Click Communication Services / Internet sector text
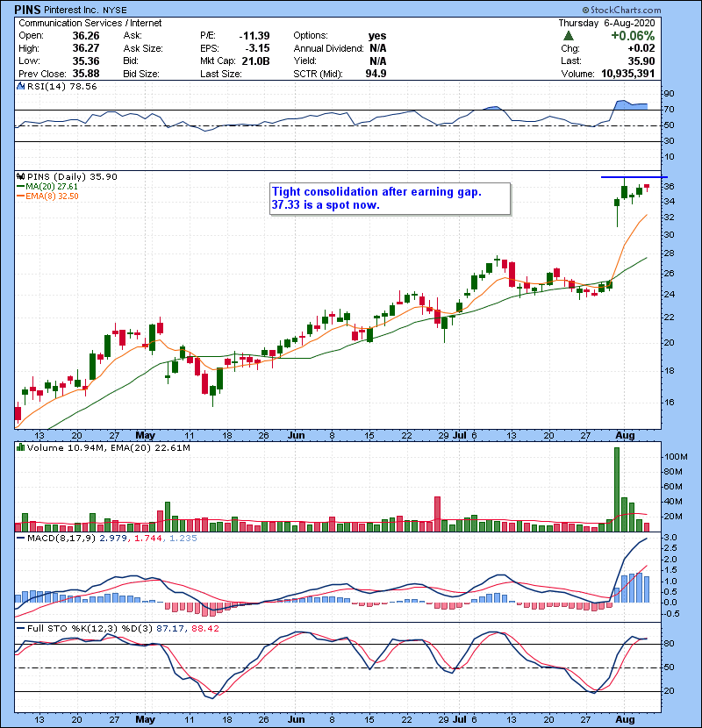 (x=90, y=23)
